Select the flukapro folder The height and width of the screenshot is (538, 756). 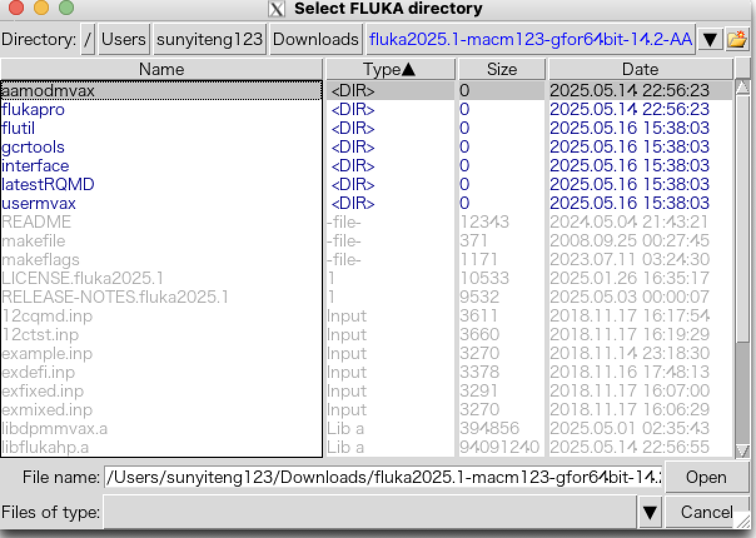(x=33, y=109)
